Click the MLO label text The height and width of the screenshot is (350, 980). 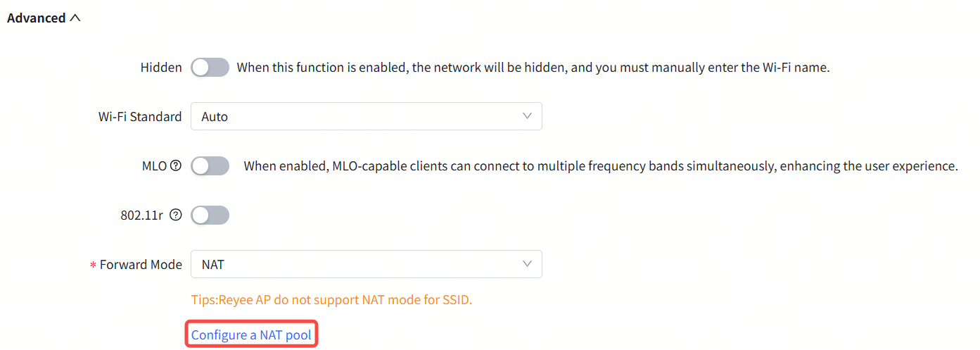click(154, 166)
